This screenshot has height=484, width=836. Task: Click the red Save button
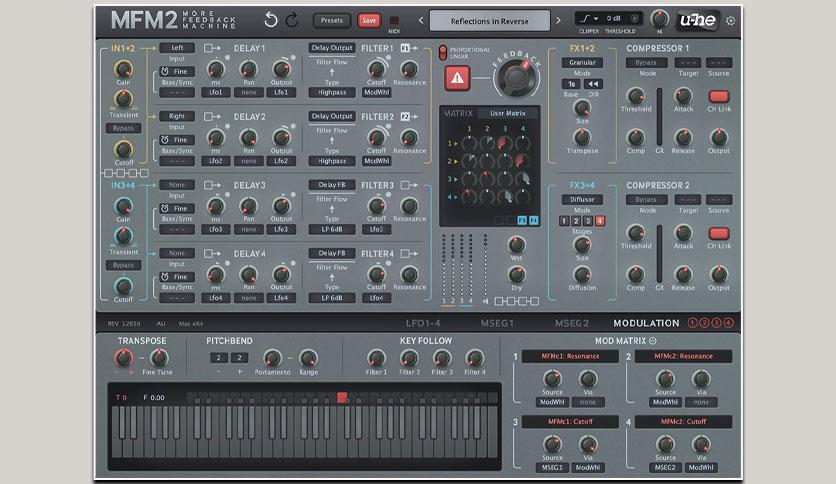point(369,21)
